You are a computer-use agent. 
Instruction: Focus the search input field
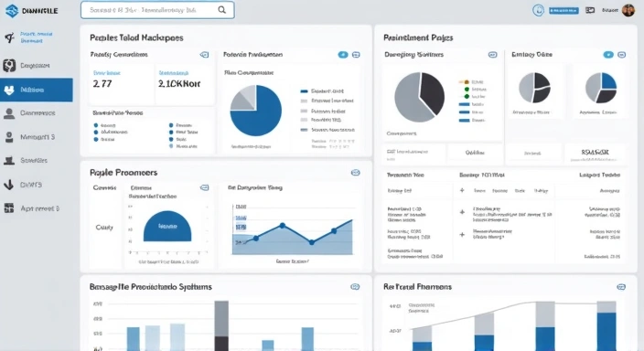pyautogui.click(x=157, y=10)
